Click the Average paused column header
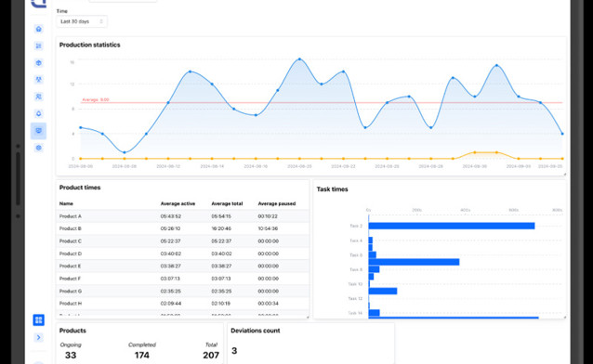This screenshot has height=364, width=593. click(277, 203)
